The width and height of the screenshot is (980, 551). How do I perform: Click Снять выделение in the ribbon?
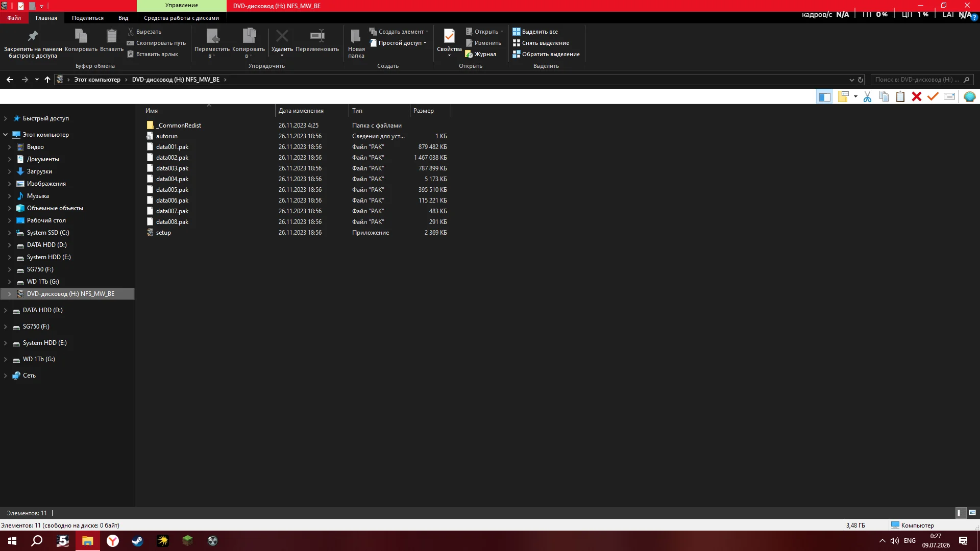click(541, 43)
